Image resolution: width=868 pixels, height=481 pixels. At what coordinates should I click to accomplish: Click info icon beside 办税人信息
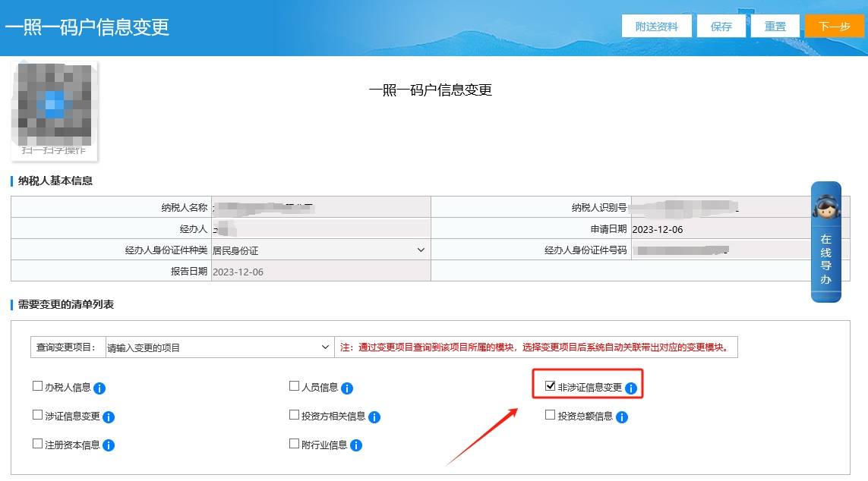99,388
